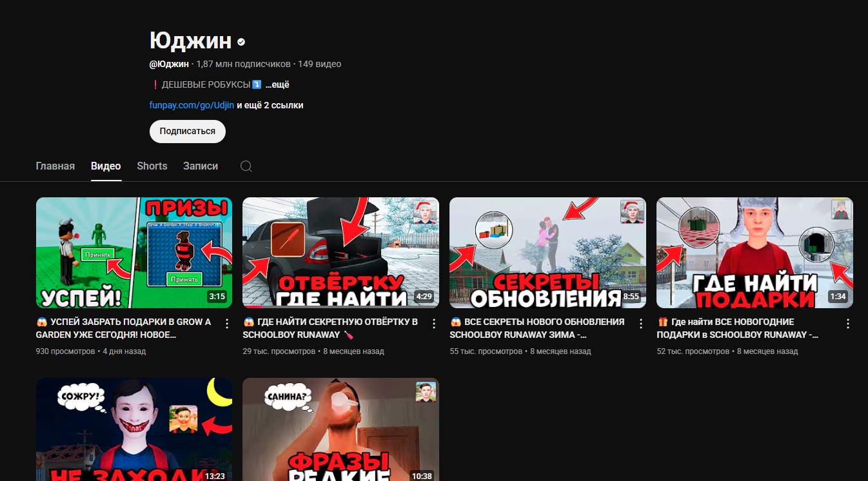
Task: Click the 1:34 duration badge
Action: (838, 297)
